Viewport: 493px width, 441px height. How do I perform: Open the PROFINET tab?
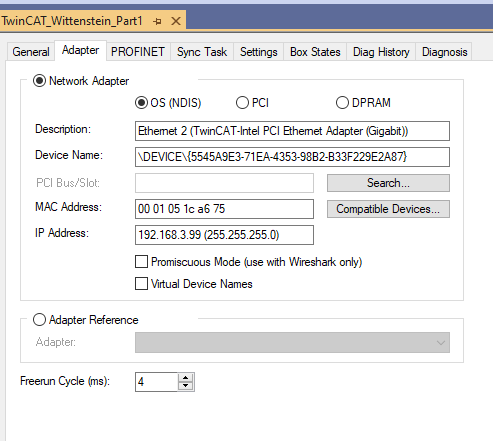pyautogui.click(x=138, y=52)
